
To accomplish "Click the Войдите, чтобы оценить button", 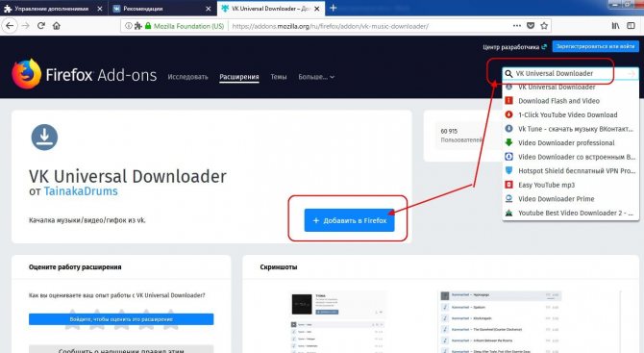I will 121,319.
